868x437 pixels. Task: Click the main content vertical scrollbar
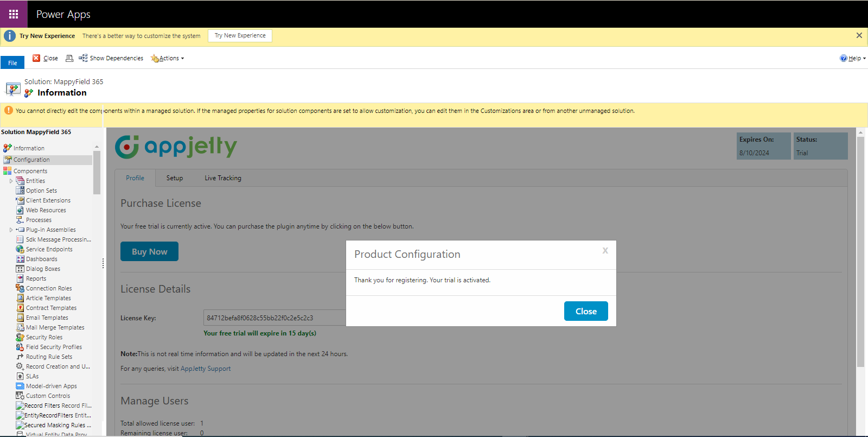point(860,251)
